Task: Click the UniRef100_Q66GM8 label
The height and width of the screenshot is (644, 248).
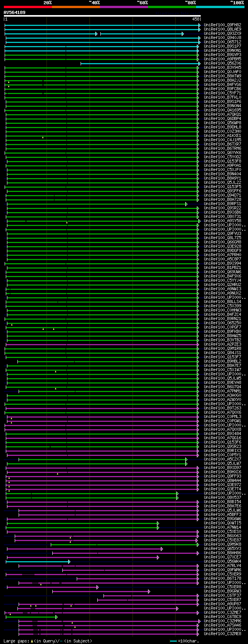Action: click(222, 242)
